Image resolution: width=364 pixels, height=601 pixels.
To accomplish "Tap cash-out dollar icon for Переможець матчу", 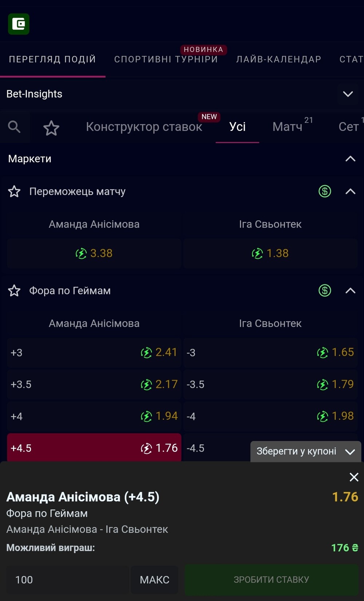I will point(325,191).
